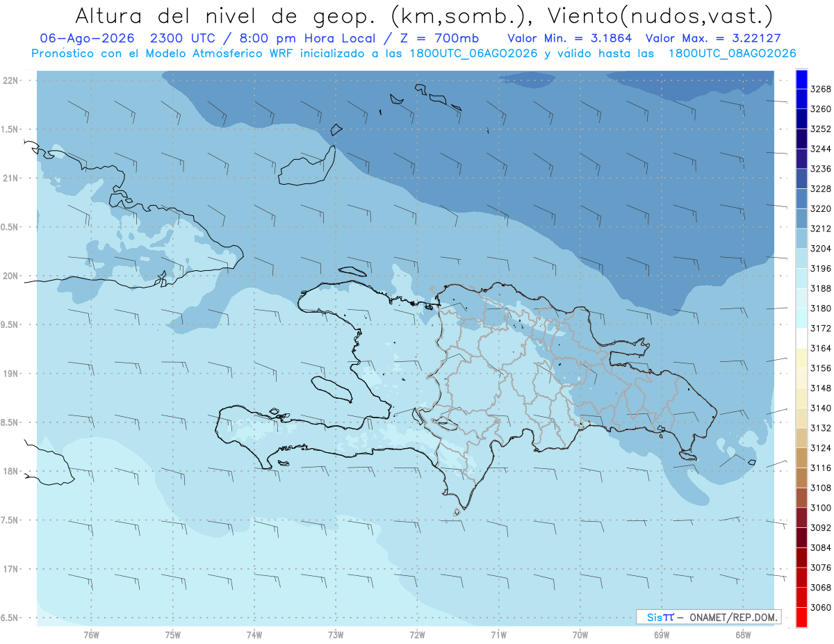Viewport: 834px width, 644px height.
Task: Click the '73W' longitude label
Action: coord(336,634)
